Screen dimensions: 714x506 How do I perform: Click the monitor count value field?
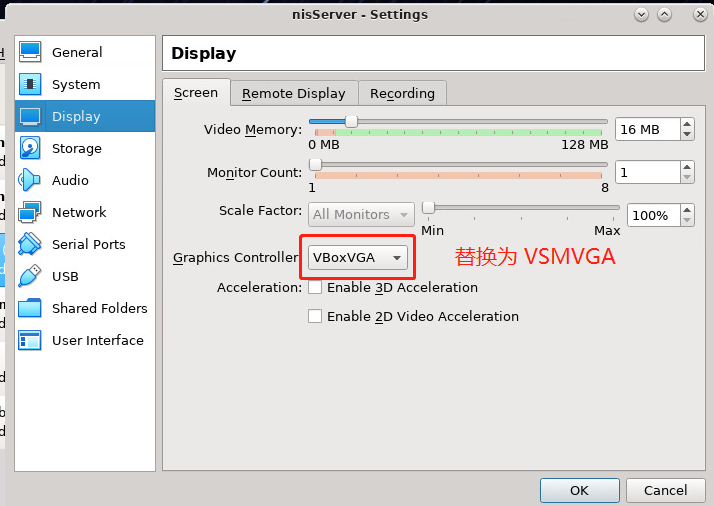tap(648, 172)
